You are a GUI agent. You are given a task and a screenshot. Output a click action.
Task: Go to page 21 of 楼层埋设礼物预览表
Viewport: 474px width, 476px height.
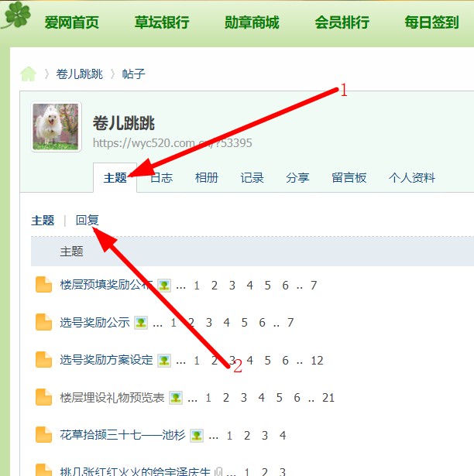[x=328, y=398]
